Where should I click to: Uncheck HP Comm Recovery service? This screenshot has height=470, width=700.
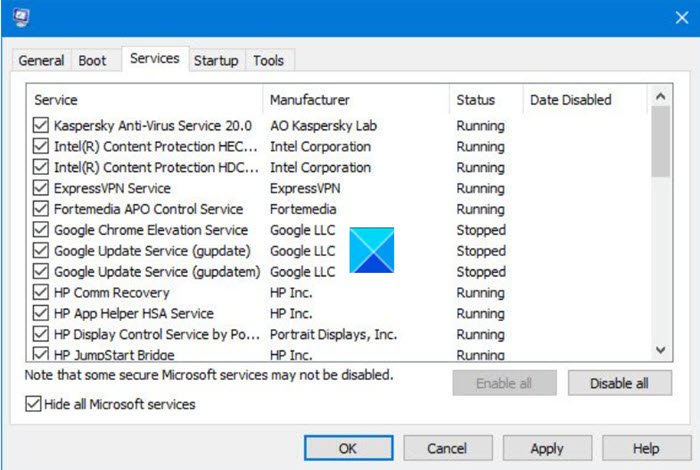click(x=40, y=293)
